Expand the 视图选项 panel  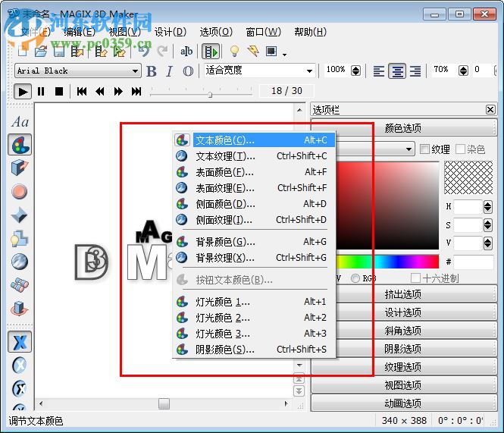(404, 385)
